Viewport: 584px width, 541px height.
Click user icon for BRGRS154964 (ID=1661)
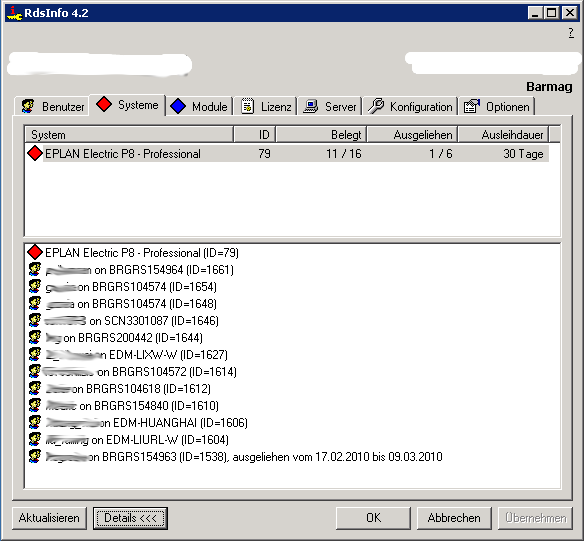[35, 269]
